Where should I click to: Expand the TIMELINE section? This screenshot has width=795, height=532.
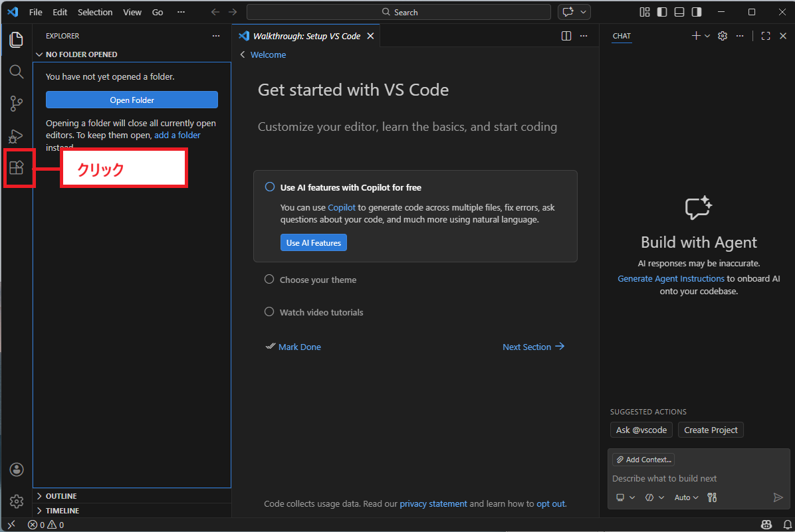[62, 511]
